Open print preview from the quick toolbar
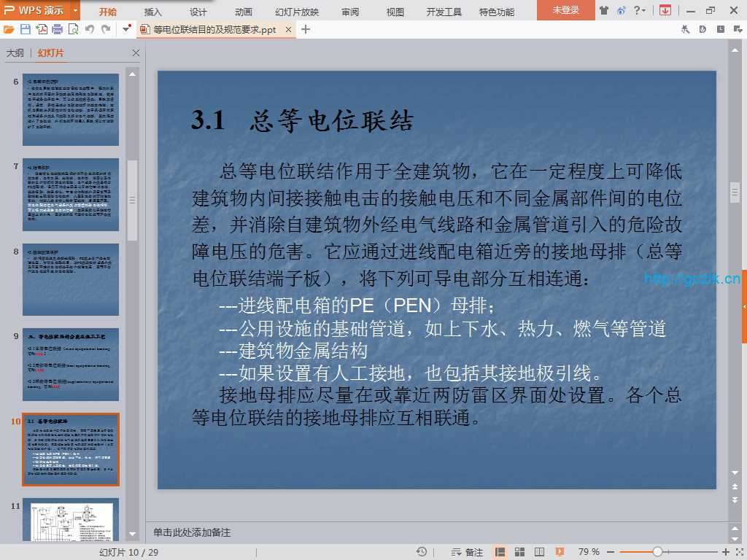The image size is (747, 560). coord(72,29)
